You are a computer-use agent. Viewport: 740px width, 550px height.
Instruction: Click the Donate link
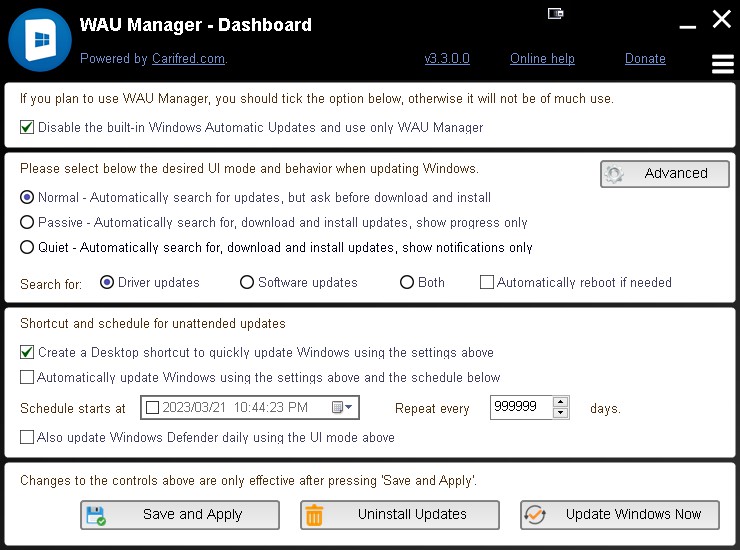[x=645, y=59]
